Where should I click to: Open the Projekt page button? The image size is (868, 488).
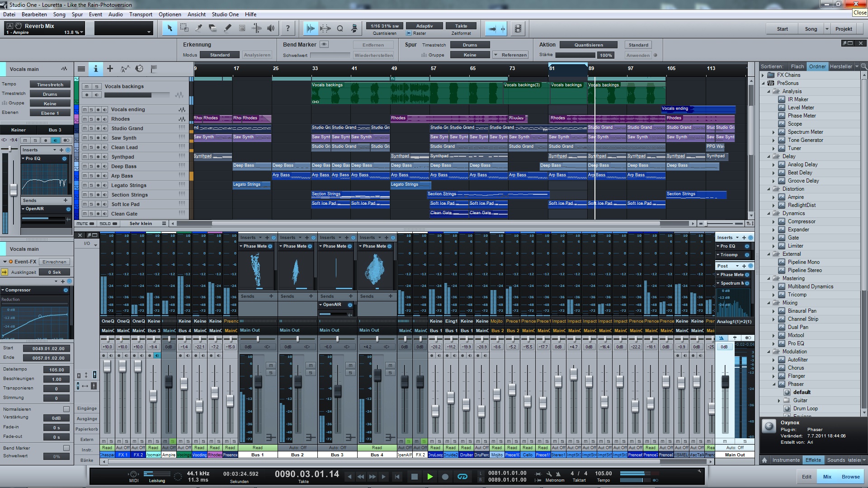pyautogui.click(x=844, y=29)
